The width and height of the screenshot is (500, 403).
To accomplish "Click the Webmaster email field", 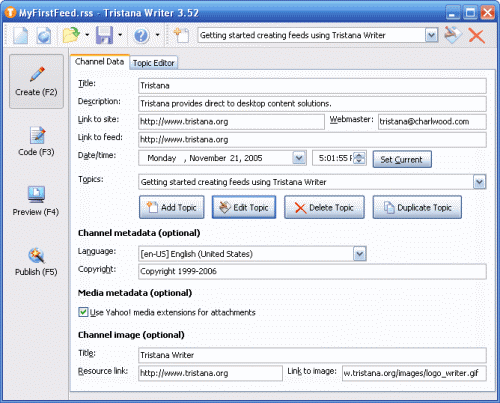I will point(432,122).
